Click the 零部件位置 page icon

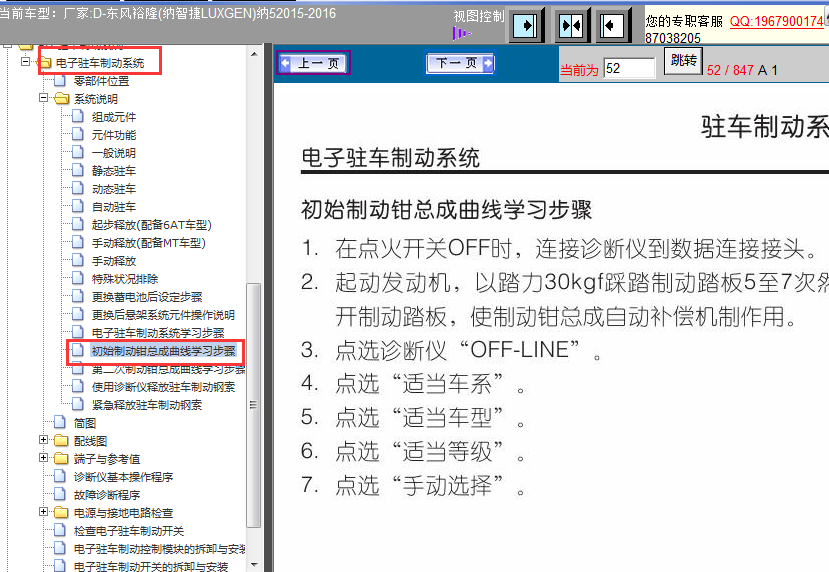click(60, 80)
